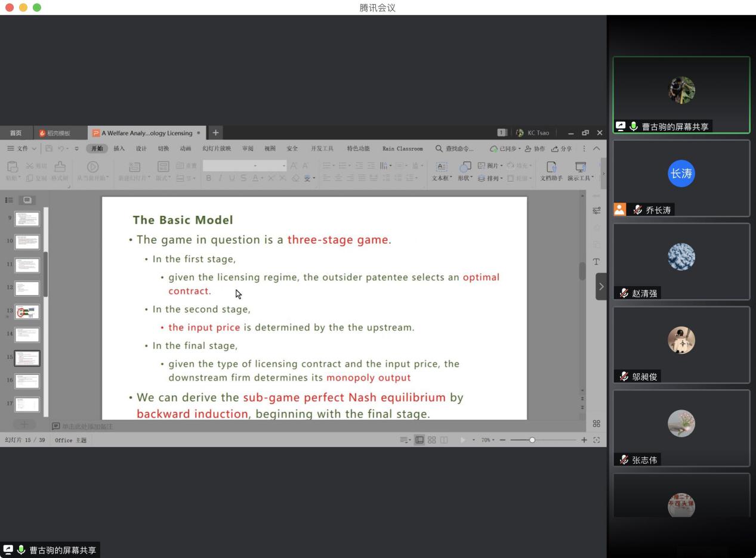This screenshot has width=756, height=558.
Task: Click the 协作 collaborate button
Action: coord(535,148)
